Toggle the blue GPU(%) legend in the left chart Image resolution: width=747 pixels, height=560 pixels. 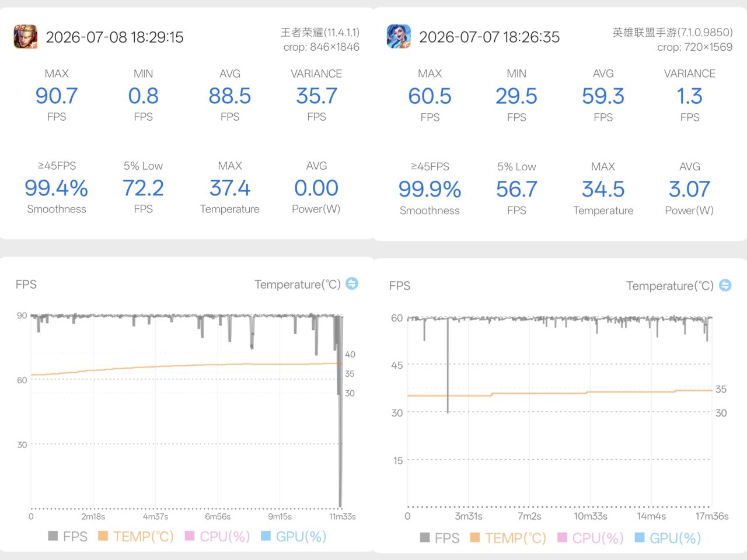(294, 536)
